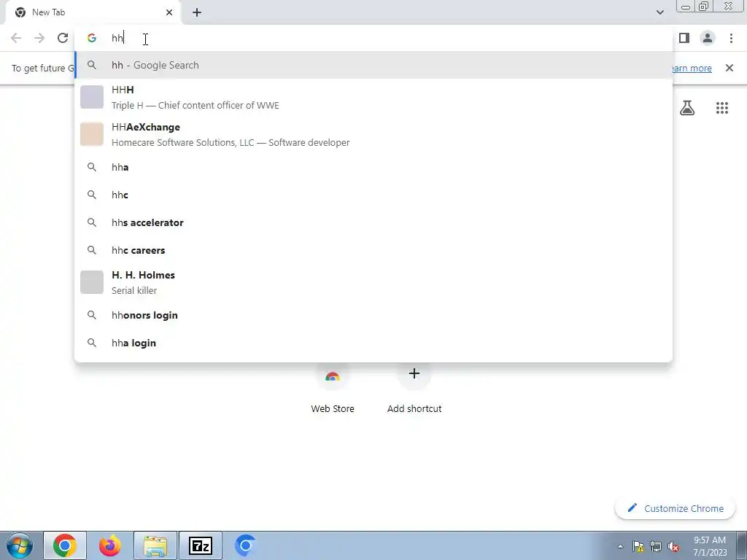Open Windows Explorer from taskbar
This screenshot has height=560, width=747.
155,545
